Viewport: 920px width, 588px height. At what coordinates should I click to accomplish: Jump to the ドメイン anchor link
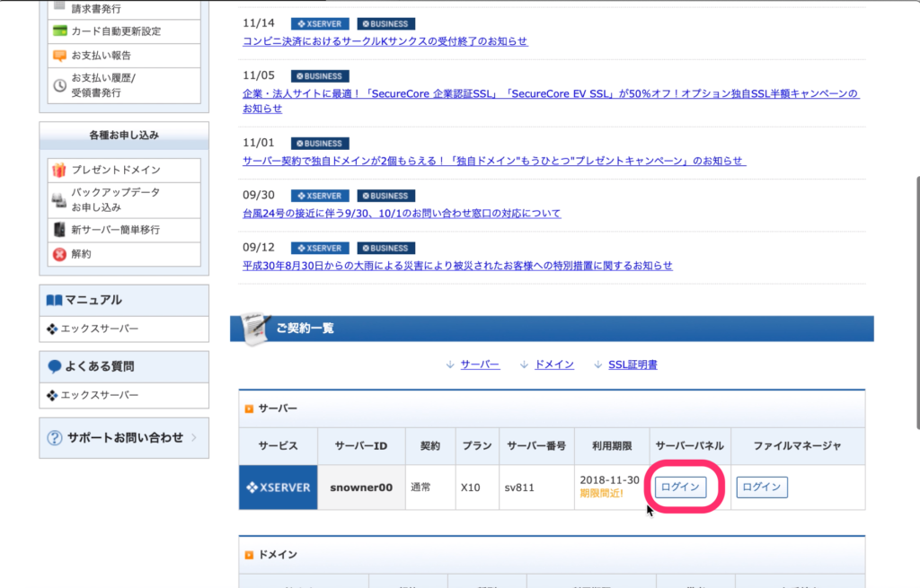[553, 364]
